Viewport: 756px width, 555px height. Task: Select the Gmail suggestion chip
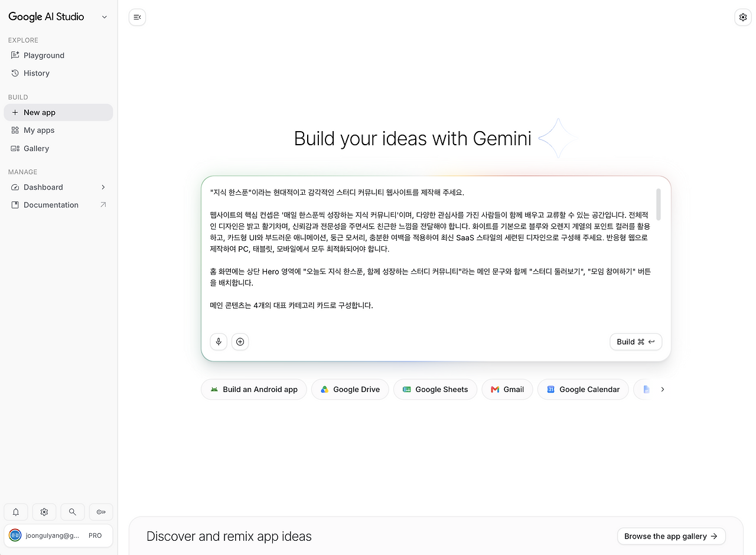tap(507, 390)
